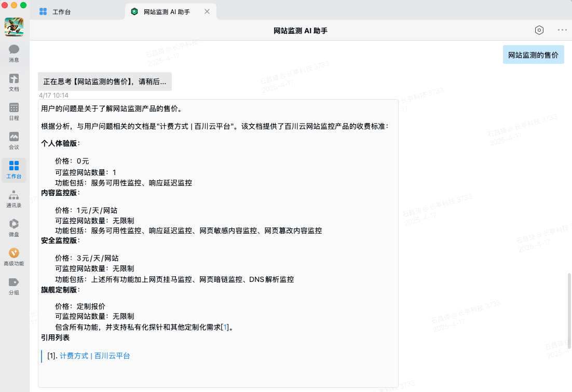
Task: Click the 正在思考 status message bubble
Action: click(x=104, y=82)
